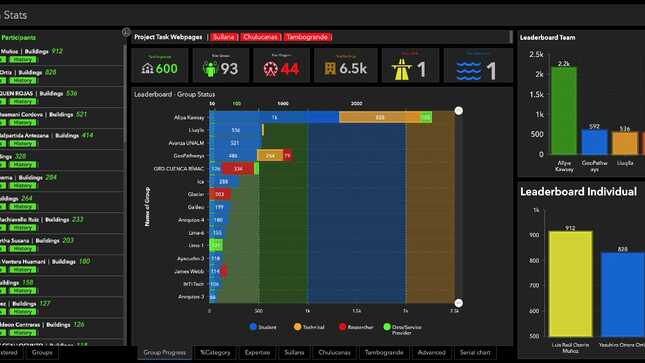Click the orange building icon beside 6.5k
This screenshot has width=645, height=363.
click(330, 68)
